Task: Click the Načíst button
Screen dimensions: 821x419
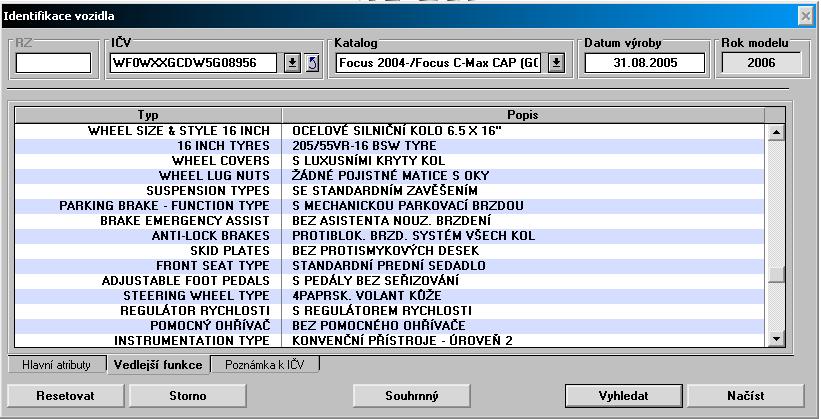Action: point(745,395)
